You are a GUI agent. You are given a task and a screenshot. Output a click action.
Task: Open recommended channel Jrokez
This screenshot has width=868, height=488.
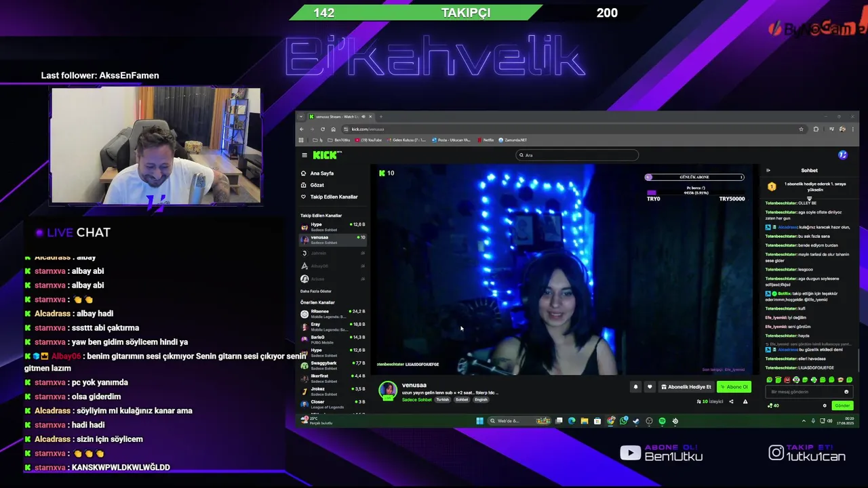[x=333, y=390]
